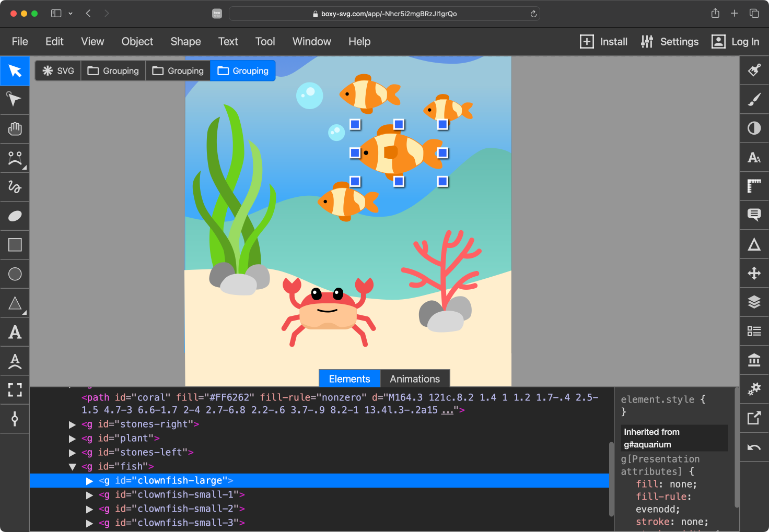Switch to the Animations tab
The width and height of the screenshot is (769, 532).
click(415, 379)
